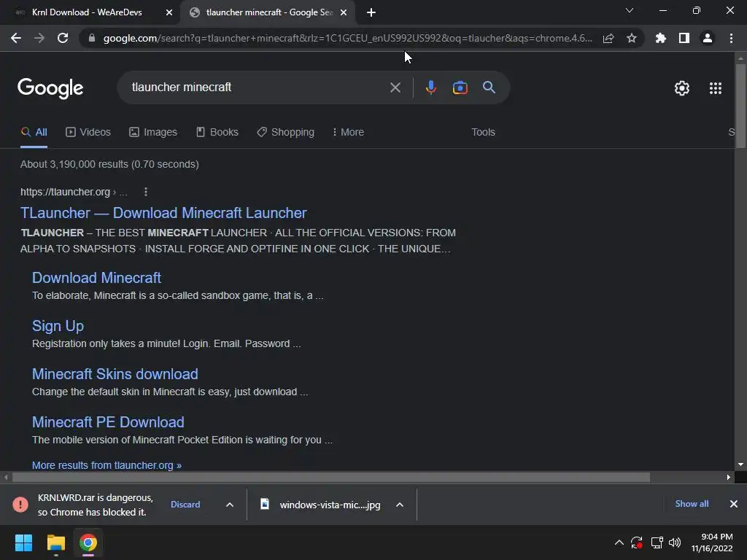747x560 pixels.
Task: Click the Google logo
Action: [50, 88]
